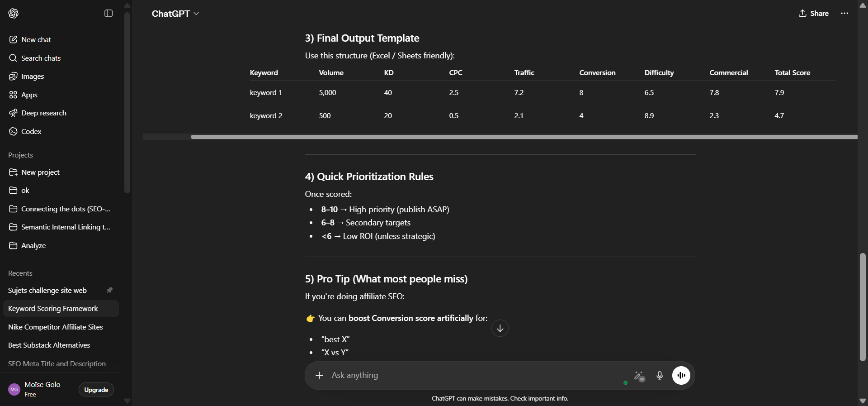Open the Nike Competitor Affiliate Sites chat
Viewport: 868px width, 406px height.
click(x=56, y=327)
